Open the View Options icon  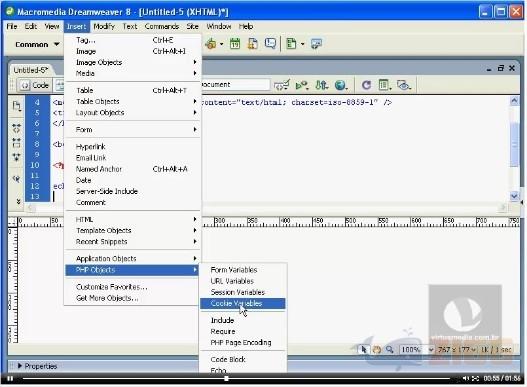point(384,85)
